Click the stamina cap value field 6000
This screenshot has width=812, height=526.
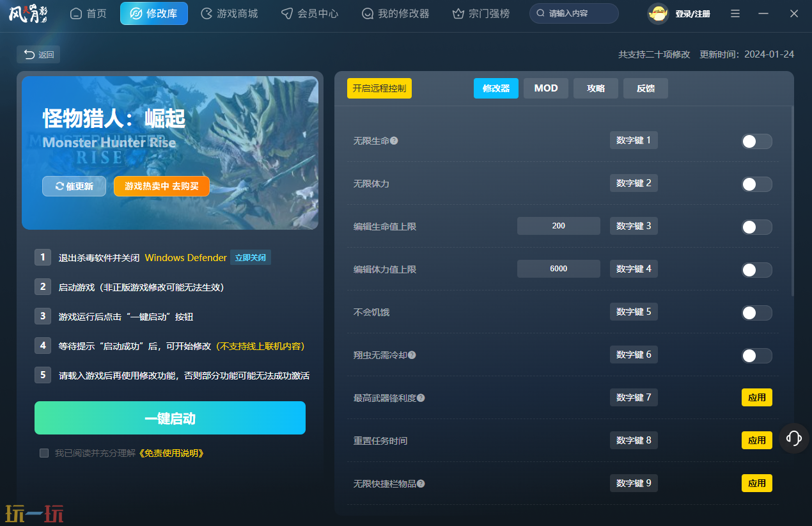559,269
